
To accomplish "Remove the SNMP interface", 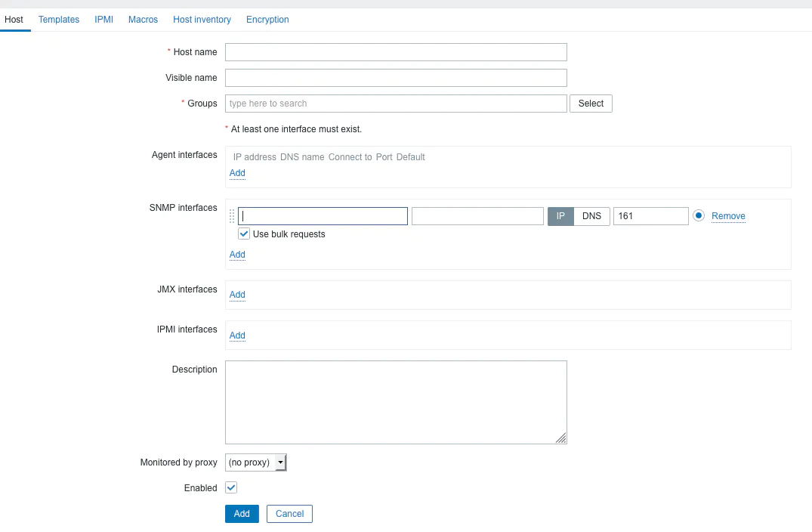I will (x=728, y=216).
